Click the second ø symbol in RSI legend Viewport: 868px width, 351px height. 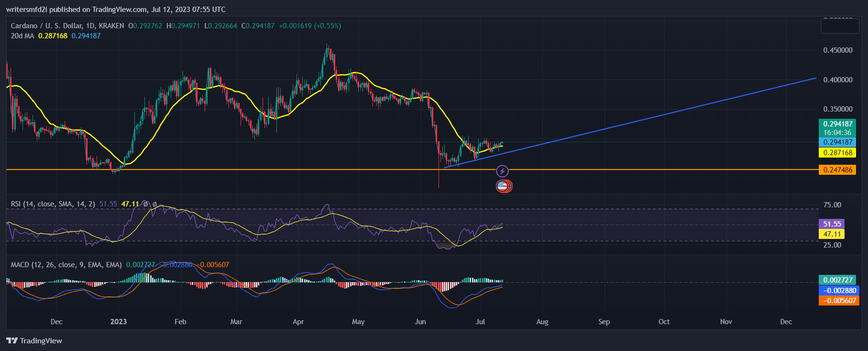[154, 204]
